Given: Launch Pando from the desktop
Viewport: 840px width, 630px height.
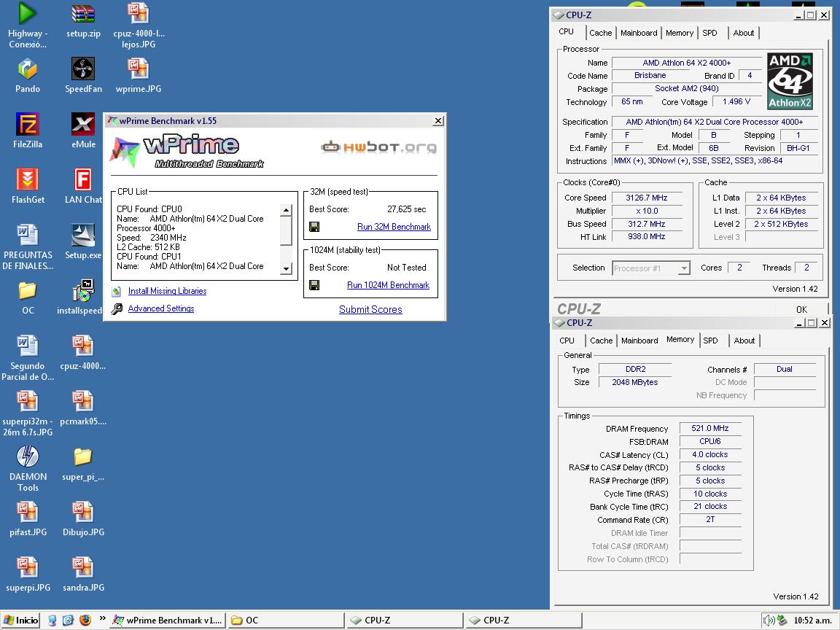Looking at the screenshot, I should (x=27, y=76).
